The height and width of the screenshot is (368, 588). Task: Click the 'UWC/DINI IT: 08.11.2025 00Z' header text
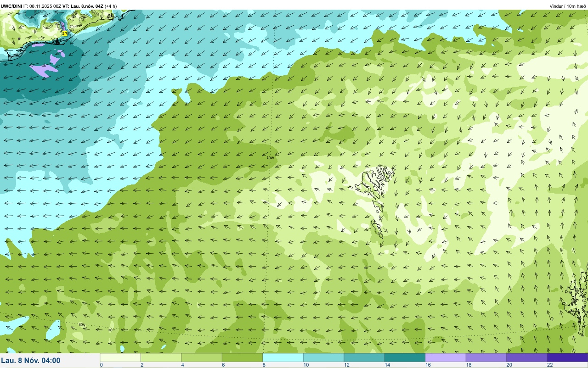click(x=31, y=6)
